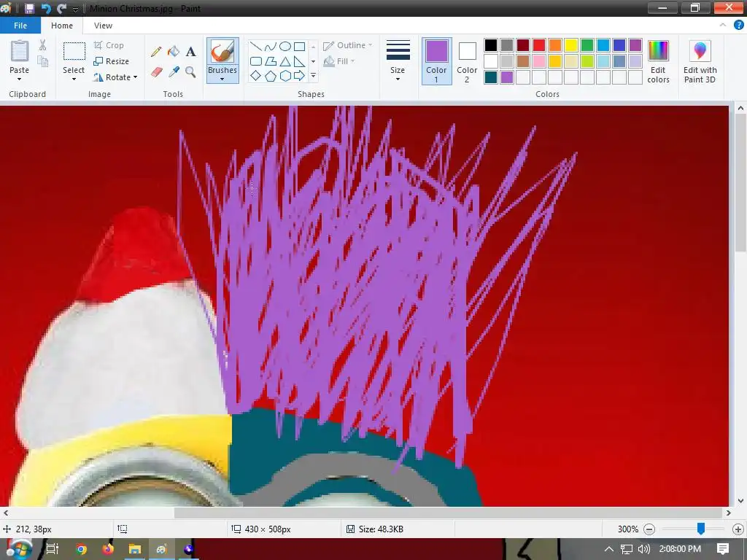Click the rectangular Select tool box

pos(74,51)
